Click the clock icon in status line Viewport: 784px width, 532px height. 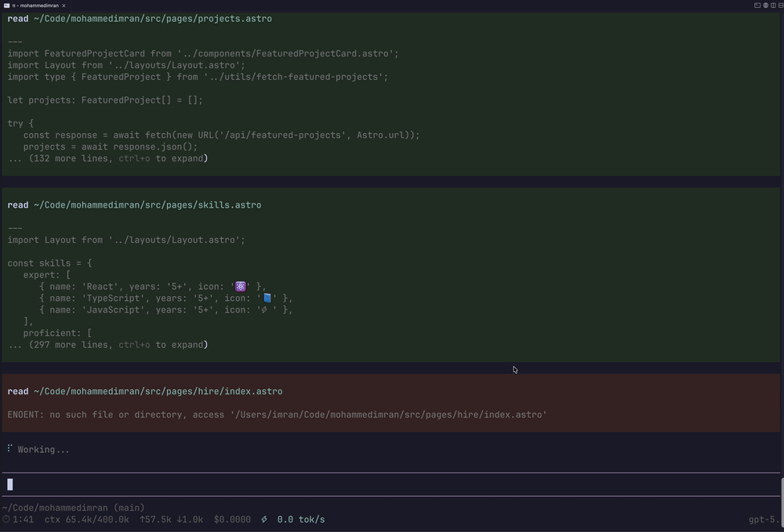[x=6, y=519]
